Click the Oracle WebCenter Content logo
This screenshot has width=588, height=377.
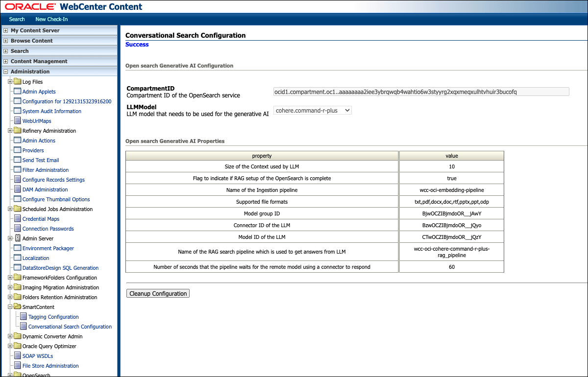point(73,7)
